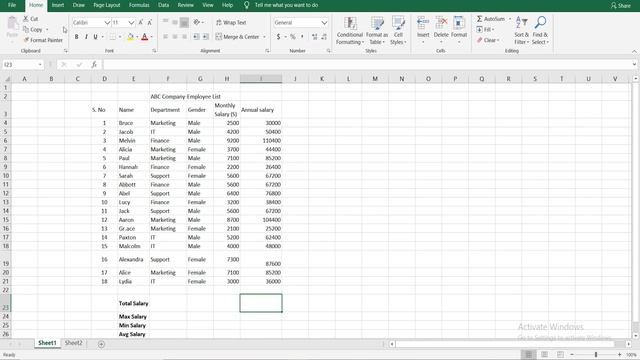Open the Clear dropdown in Editing
This screenshot has height=360, width=640.
click(488, 40)
